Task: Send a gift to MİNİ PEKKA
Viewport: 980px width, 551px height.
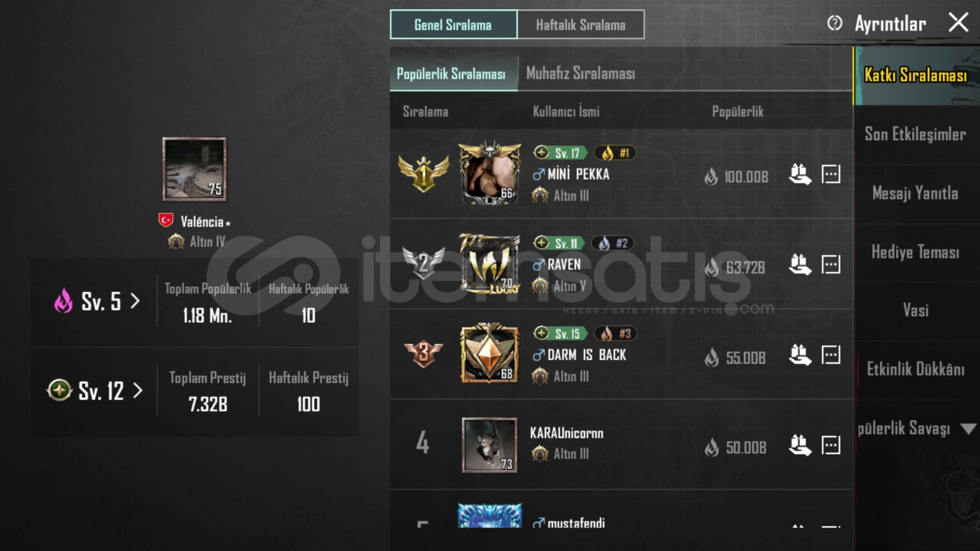Action: (800, 175)
